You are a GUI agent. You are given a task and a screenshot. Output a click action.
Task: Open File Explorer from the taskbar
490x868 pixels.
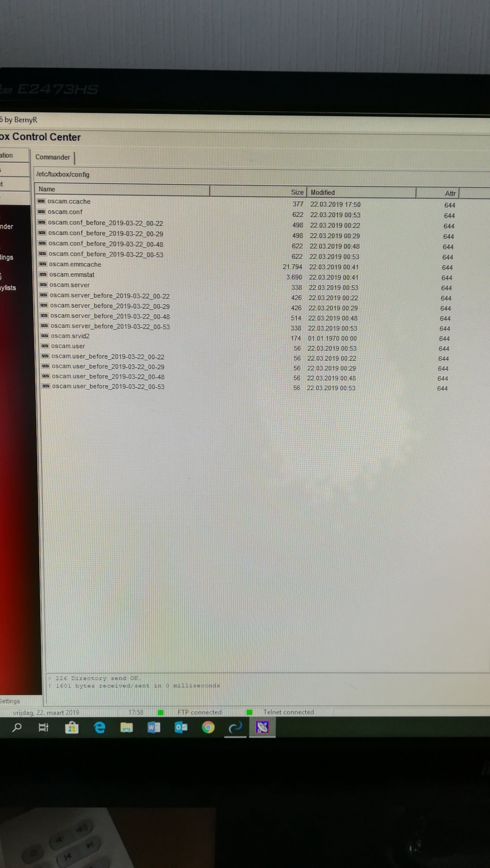127,727
